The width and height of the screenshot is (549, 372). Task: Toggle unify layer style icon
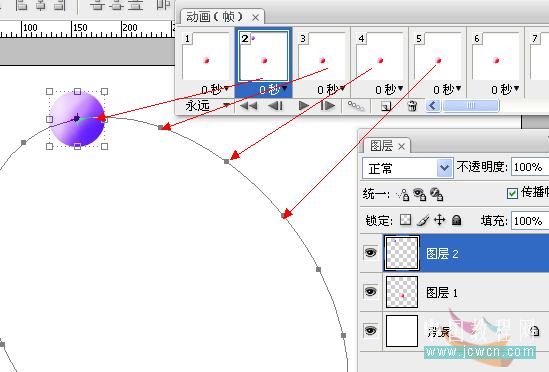(x=437, y=194)
